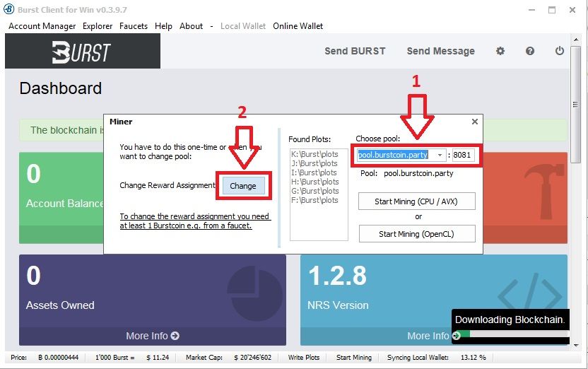The height and width of the screenshot is (369, 588).
Task: Click Start Mining (CPU / AVX)
Action: 417,201
